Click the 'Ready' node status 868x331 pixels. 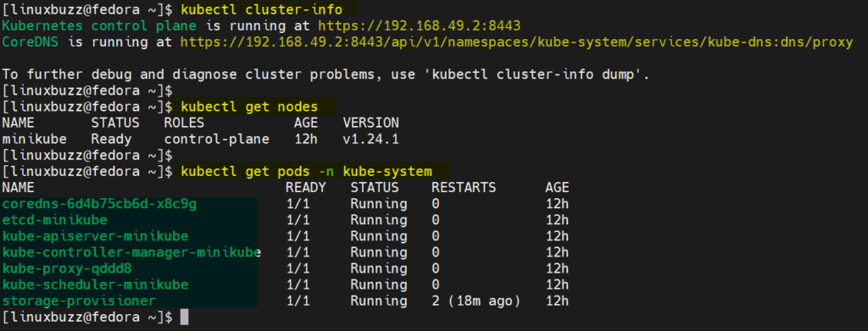pos(111,139)
